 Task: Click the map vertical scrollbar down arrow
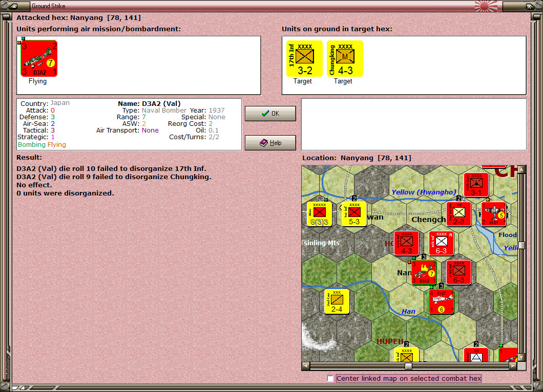[521, 357]
